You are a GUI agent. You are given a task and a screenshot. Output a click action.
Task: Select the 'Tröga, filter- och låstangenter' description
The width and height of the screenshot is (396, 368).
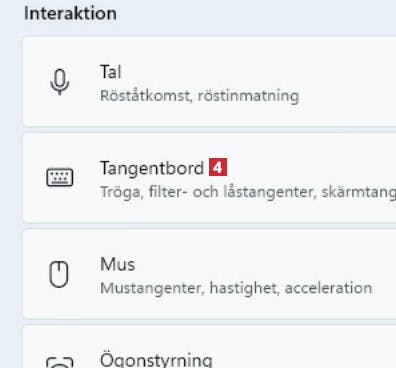[x=207, y=192]
